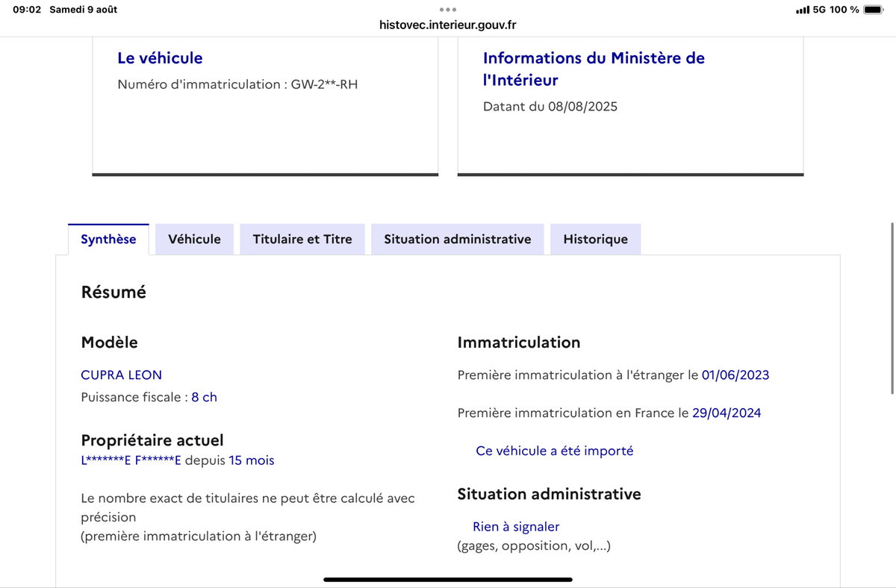Screen dimensions: 896x588
Task: Tap the registration number GW-2**-RH line
Action: 237,84
